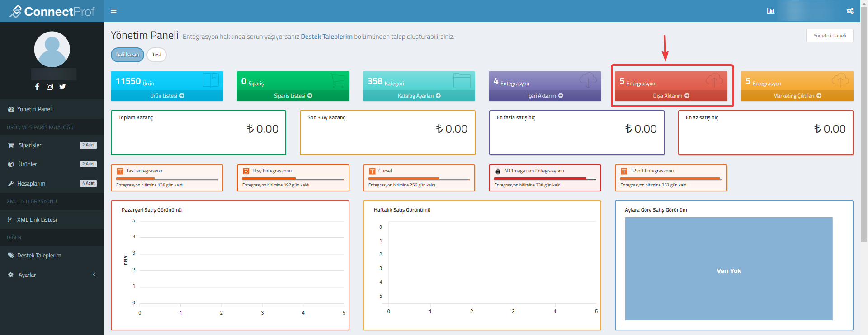Open the Etsy Entegrasyonu card
The image size is (868, 335).
tap(293, 178)
